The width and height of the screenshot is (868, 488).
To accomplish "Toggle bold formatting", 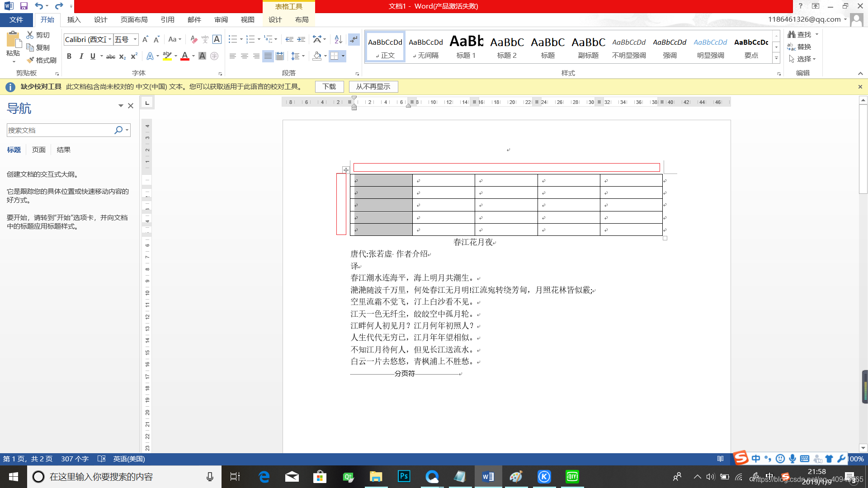I will pyautogui.click(x=69, y=56).
